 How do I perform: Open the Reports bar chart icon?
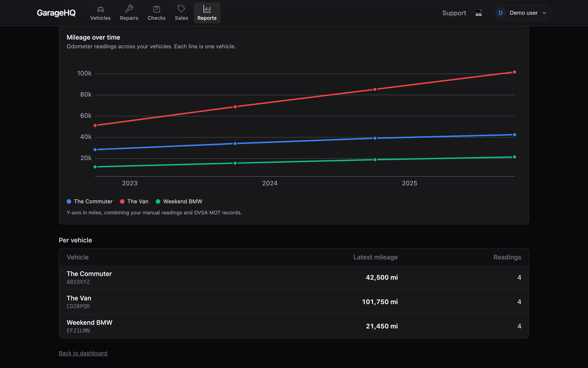(207, 9)
